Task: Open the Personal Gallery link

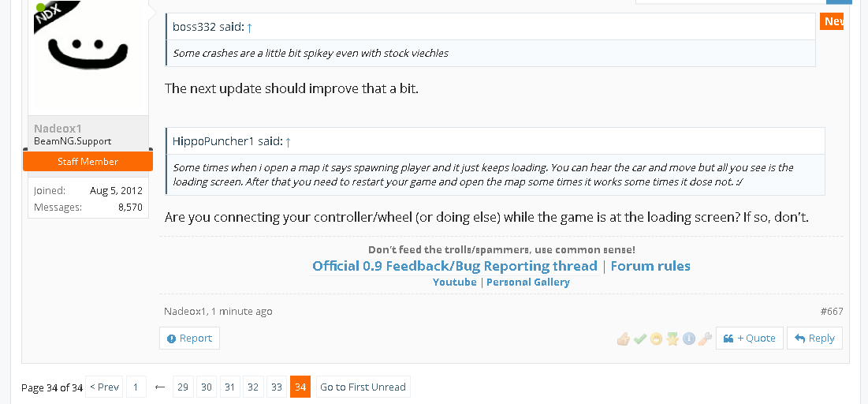Action: point(528,282)
